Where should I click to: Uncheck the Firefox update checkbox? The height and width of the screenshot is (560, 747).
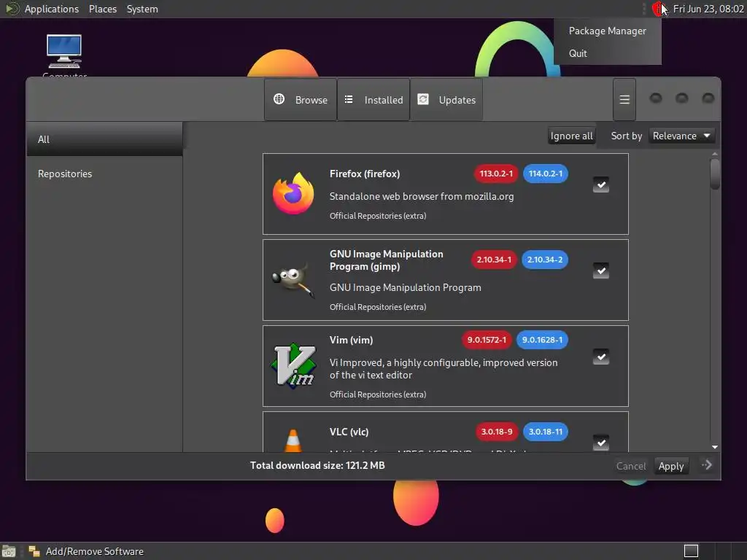tap(601, 184)
